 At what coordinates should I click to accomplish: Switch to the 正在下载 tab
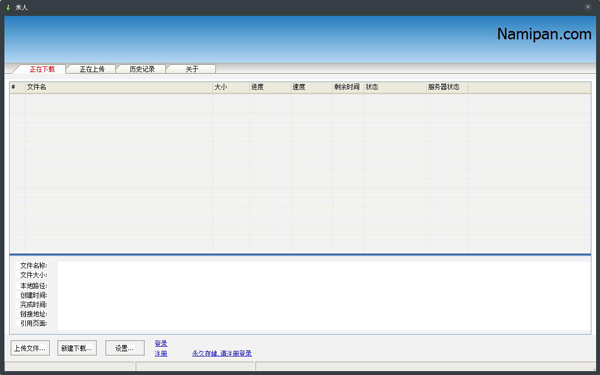[x=41, y=69]
